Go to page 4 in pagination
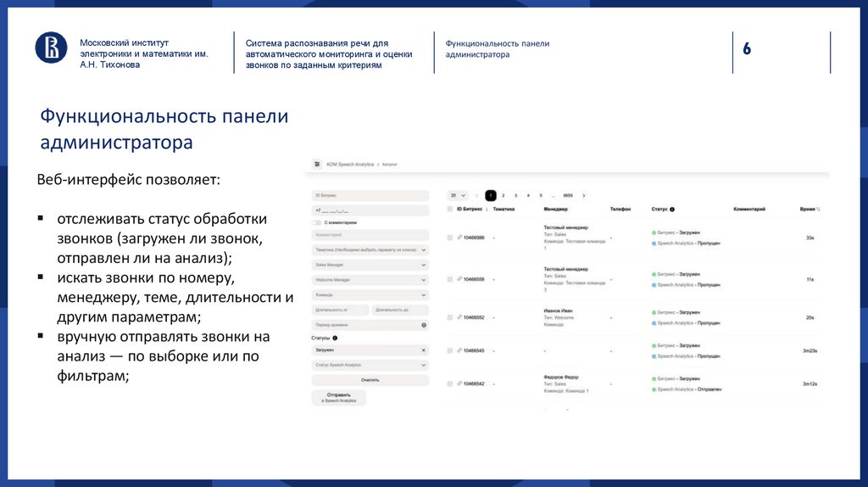The image size is (868, 487). tap(528, 196)
